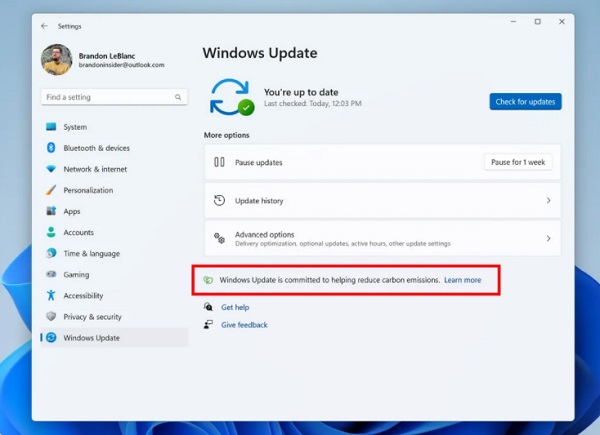Select Time & language section
Viewport: 600px width, 435px height.
91,254
